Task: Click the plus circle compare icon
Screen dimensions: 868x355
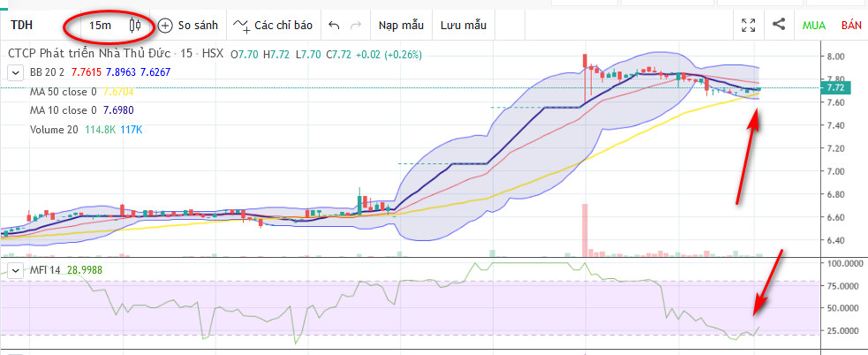Action: tap(165, 25)
